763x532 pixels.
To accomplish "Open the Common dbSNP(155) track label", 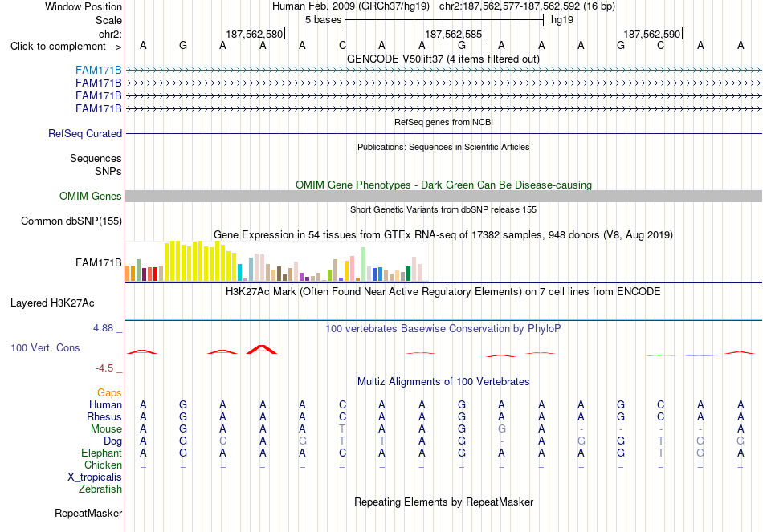I will pos(71,221).
